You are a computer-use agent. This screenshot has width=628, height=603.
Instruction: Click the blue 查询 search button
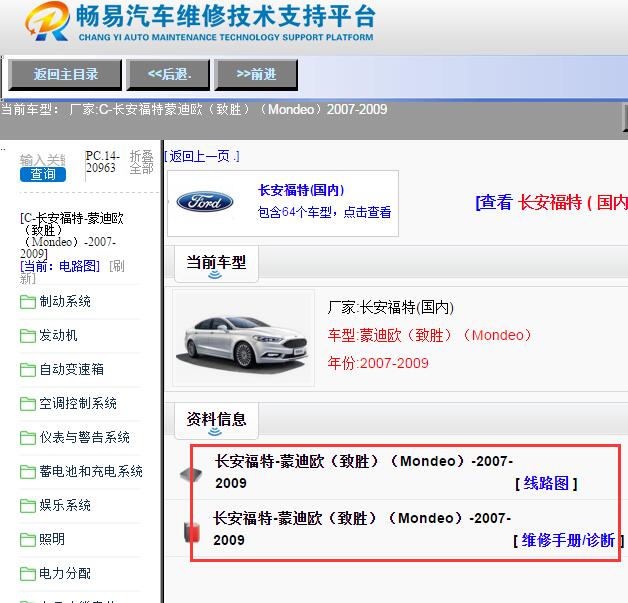[43, 175]
